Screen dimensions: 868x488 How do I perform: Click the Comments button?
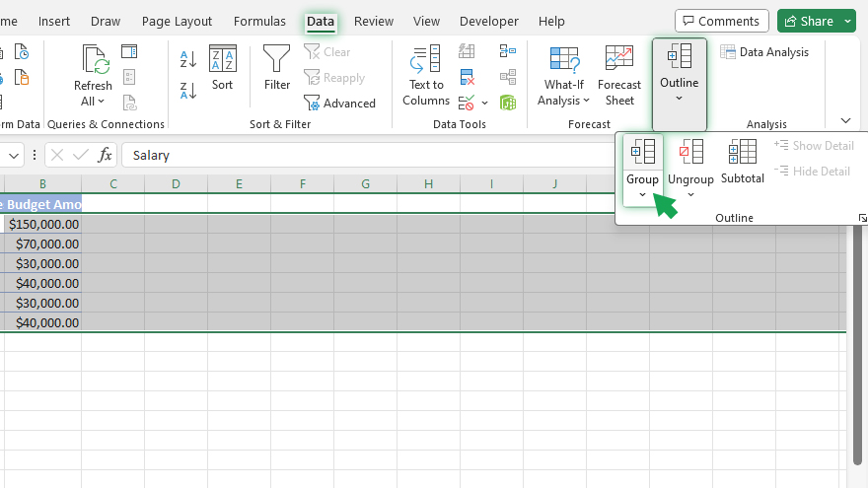click(x=721, y=21)
